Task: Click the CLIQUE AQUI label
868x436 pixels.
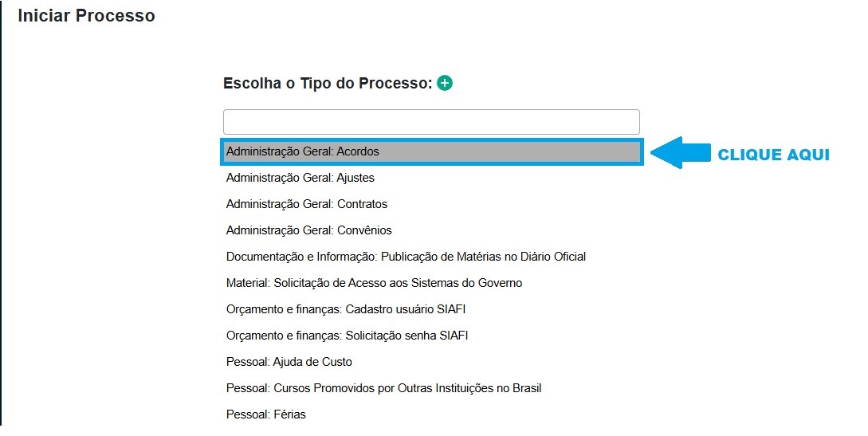Action: [773, 155]
